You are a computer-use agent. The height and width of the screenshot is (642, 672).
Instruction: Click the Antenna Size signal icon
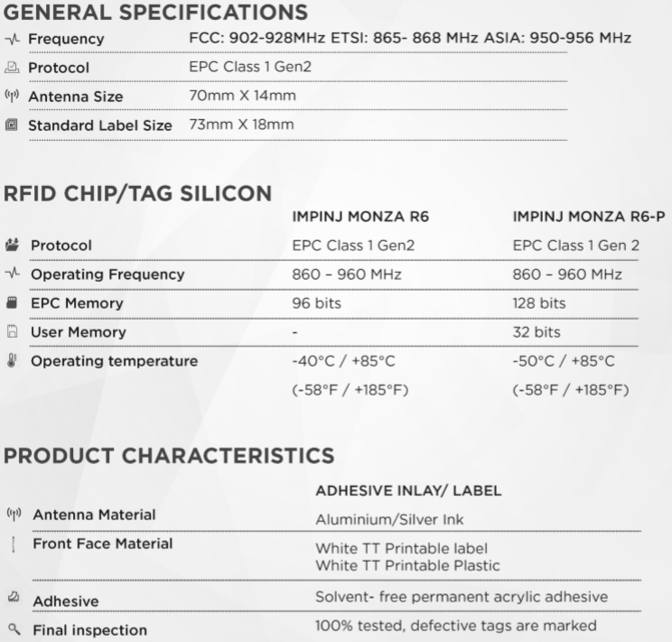pos(12,96)
